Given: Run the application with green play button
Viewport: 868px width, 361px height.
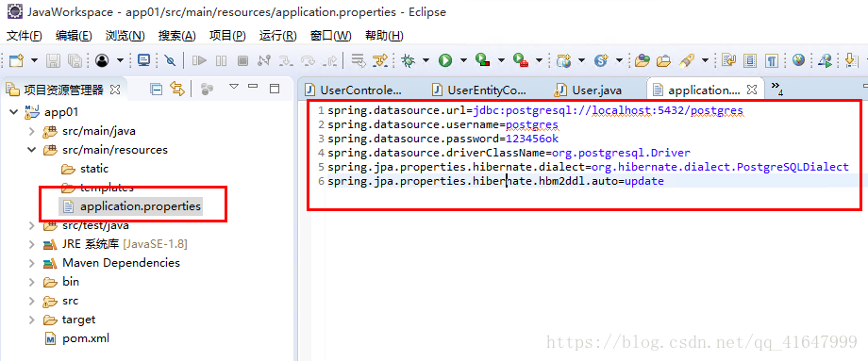Looking at the screenshot, I should (x=445, y=60).
